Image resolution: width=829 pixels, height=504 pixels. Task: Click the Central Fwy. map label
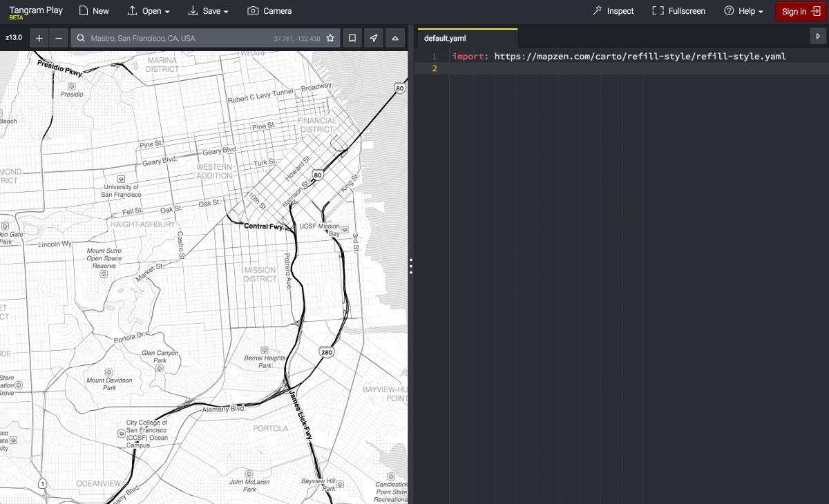click(264, 226)
